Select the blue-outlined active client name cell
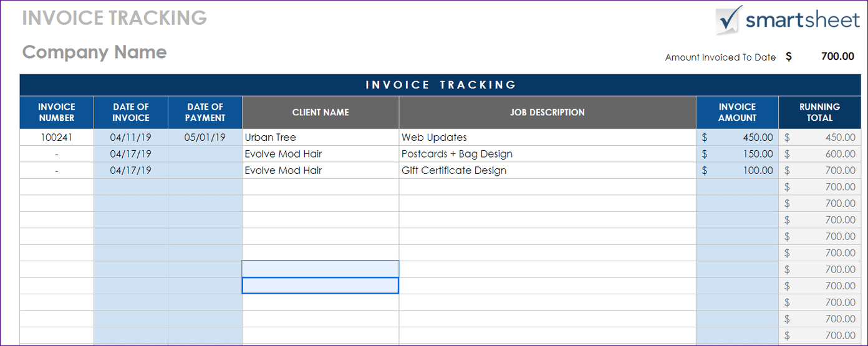Viewport: 868px width, 346px height. click(321, 286)
